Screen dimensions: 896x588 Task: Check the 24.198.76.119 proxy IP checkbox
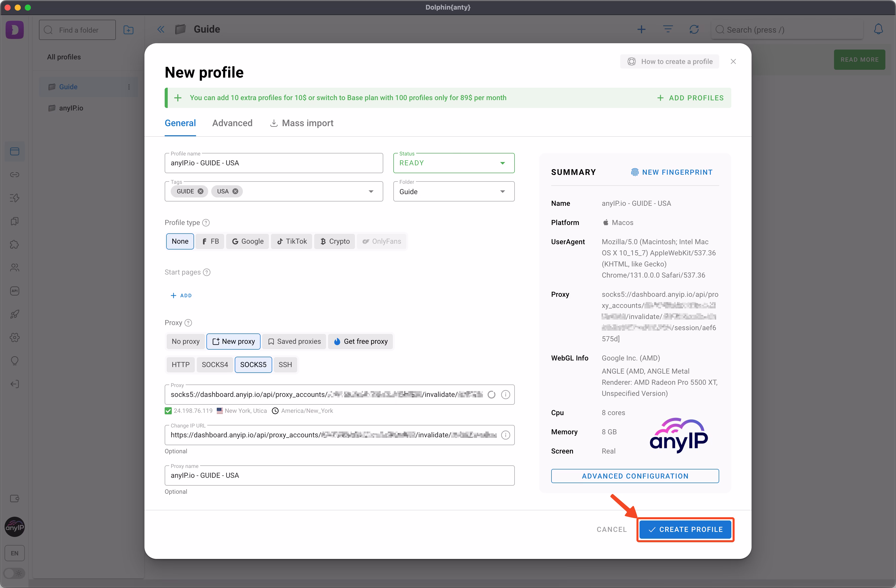coord(168,411)
